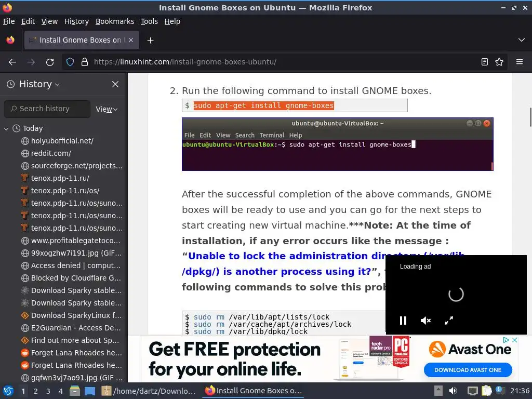Open the volume tray icon
This screenshot has width=532, height=399.
[x=453, y=391]
